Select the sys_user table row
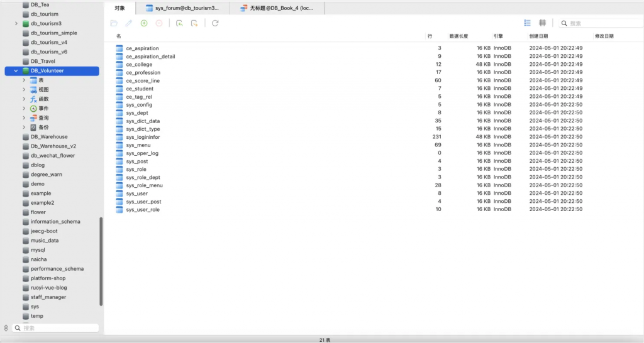 coord(137,193)
